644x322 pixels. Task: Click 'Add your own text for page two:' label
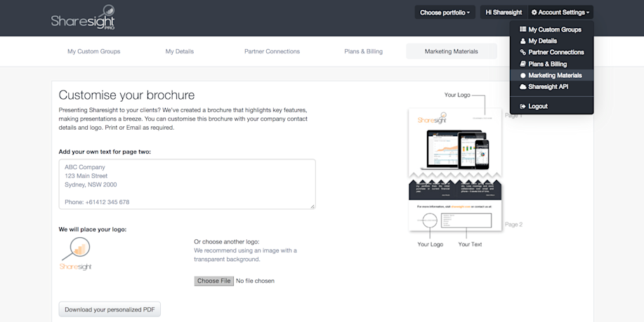(105, 152)
